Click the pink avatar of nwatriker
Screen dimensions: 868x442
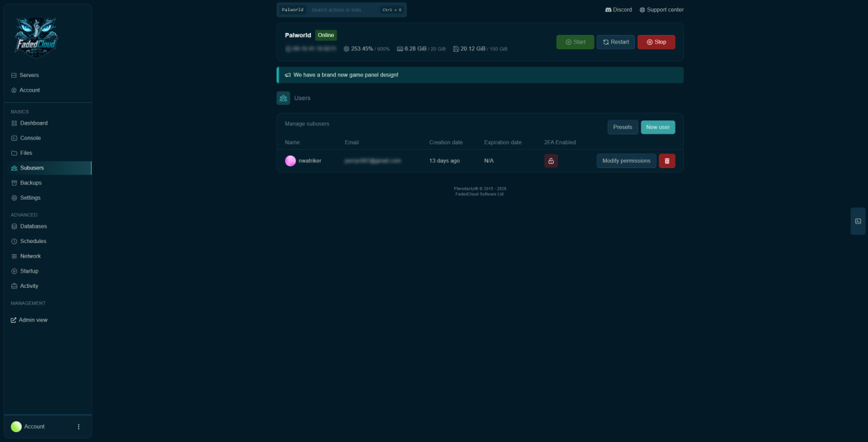290,161
